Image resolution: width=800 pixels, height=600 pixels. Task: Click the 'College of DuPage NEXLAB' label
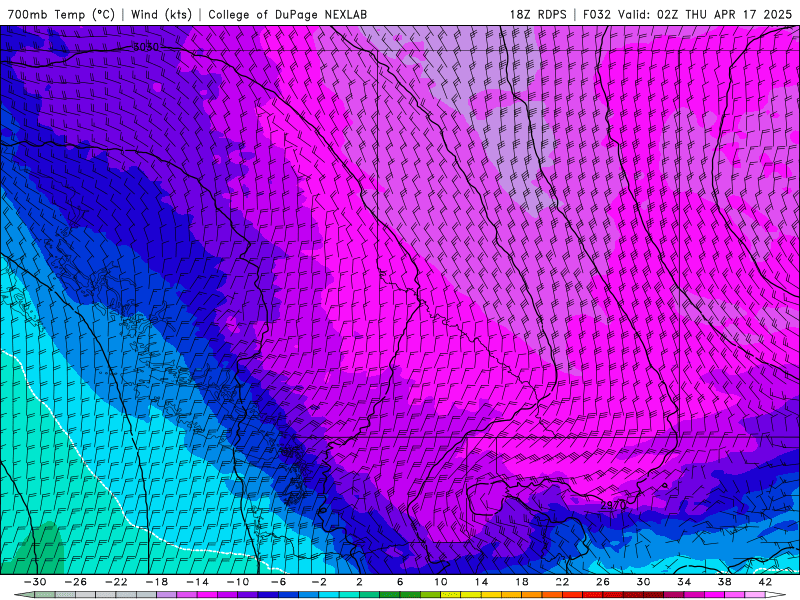click(287, 14)
